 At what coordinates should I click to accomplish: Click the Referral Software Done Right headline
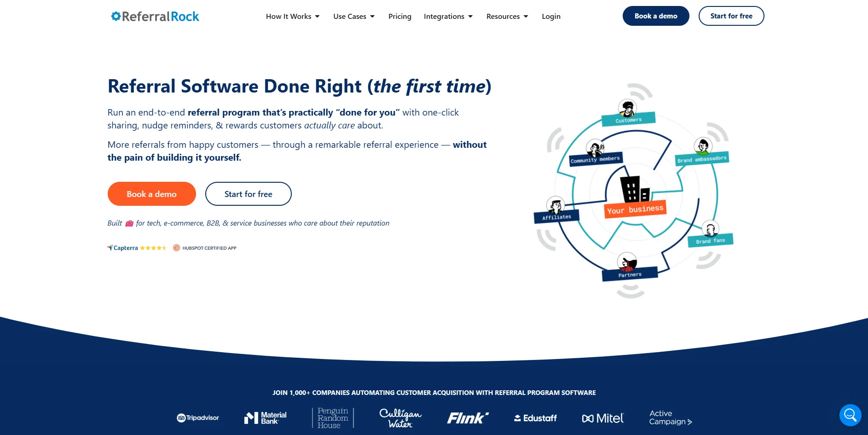coord(300,86)
